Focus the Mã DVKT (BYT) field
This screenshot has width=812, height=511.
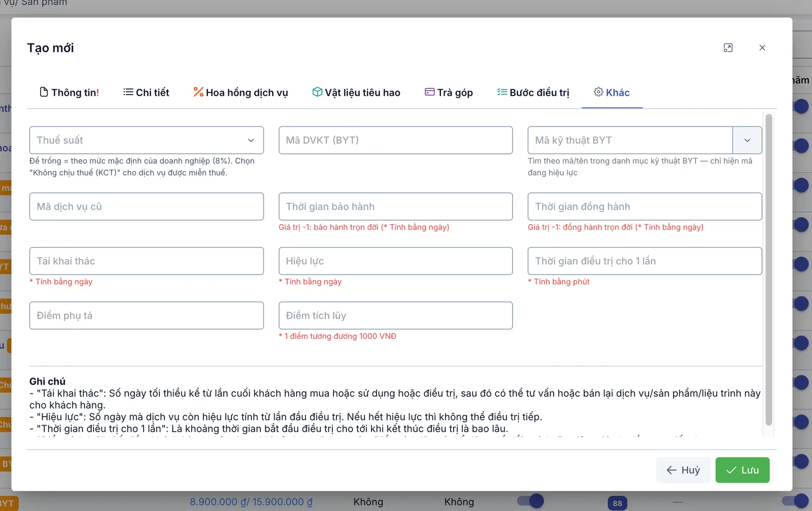396,140
